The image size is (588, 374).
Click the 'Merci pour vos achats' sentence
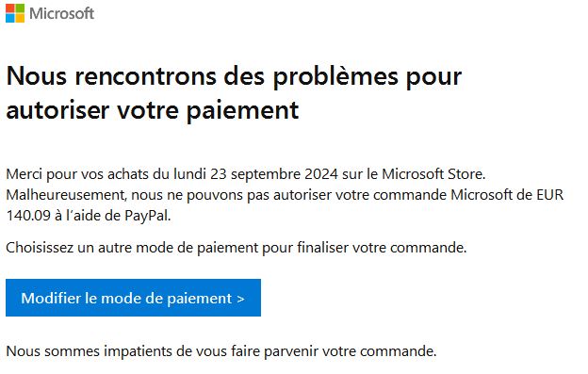246,174
